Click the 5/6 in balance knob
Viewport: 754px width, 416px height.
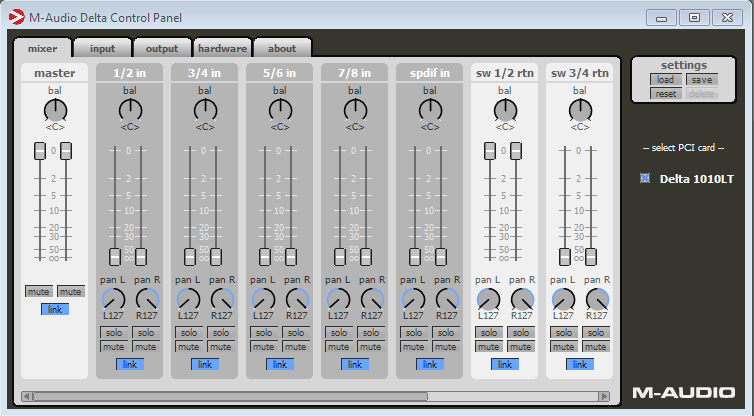[280, 111]
